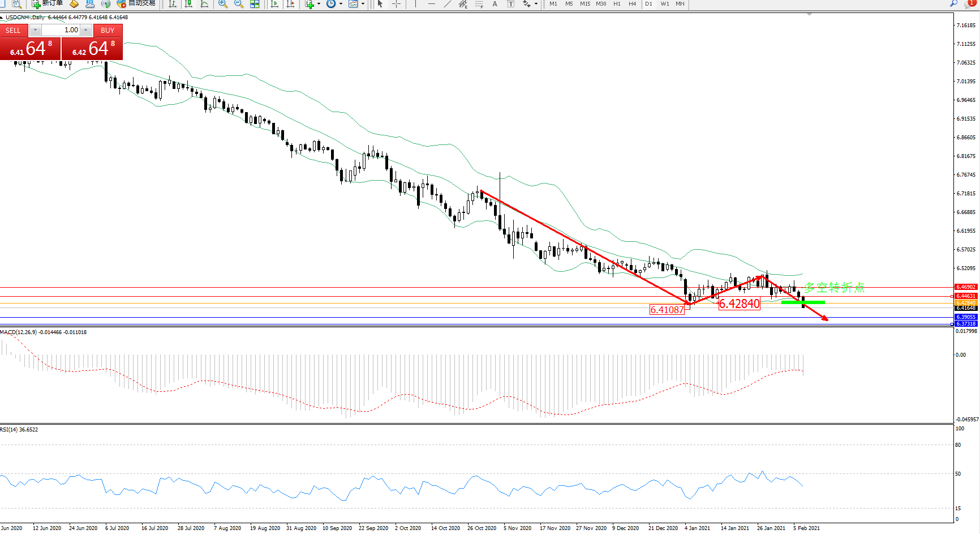This screenshot has width=980, height=534.
Task: Click the Zoom In magnifier icon
Action: tap(223, 4)
